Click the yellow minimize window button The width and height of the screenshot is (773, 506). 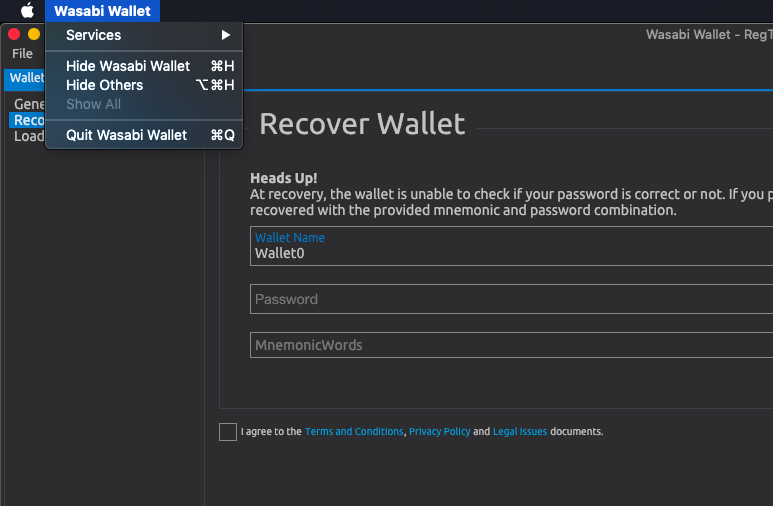pos(34,34)
